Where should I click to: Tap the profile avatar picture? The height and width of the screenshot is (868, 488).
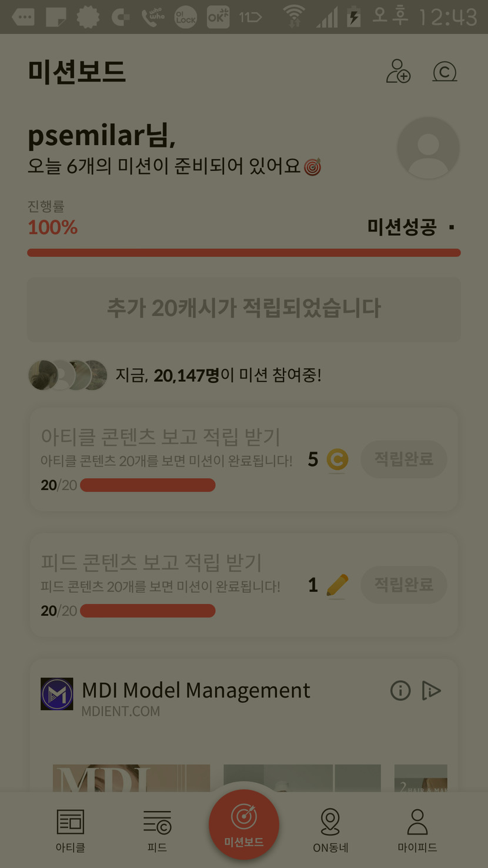428,148
